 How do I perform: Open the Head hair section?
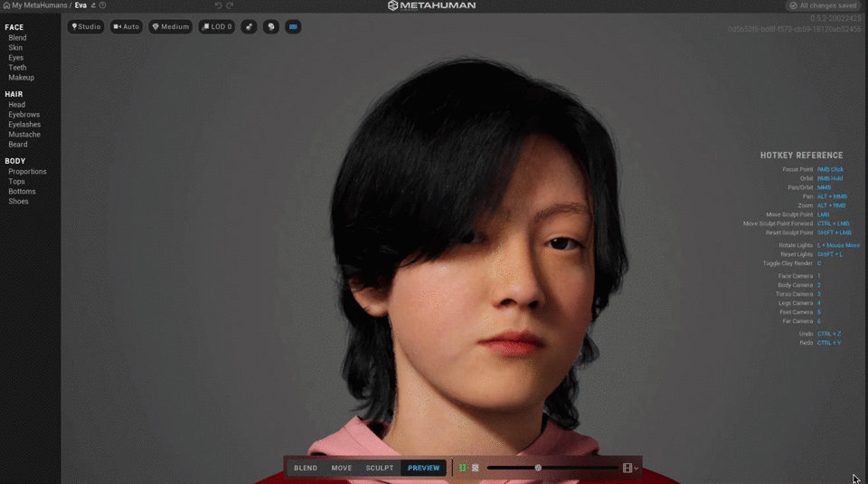[x=16, y=105]
